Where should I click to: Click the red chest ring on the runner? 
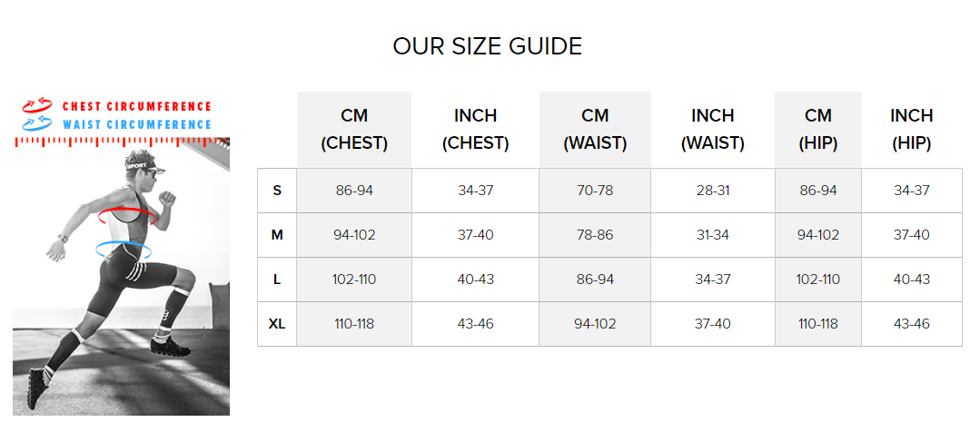pyautogui.click(x=127, y=215)
